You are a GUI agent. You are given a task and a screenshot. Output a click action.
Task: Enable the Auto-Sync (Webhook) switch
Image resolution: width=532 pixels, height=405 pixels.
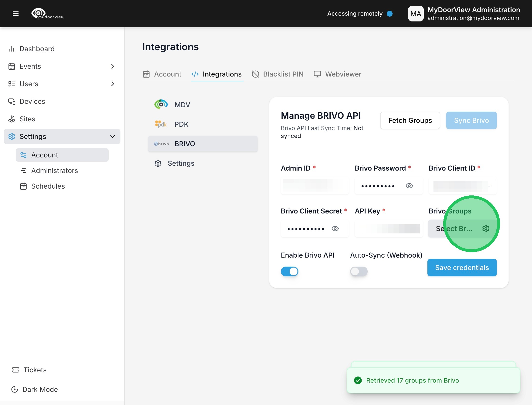(x=359, y=271)
